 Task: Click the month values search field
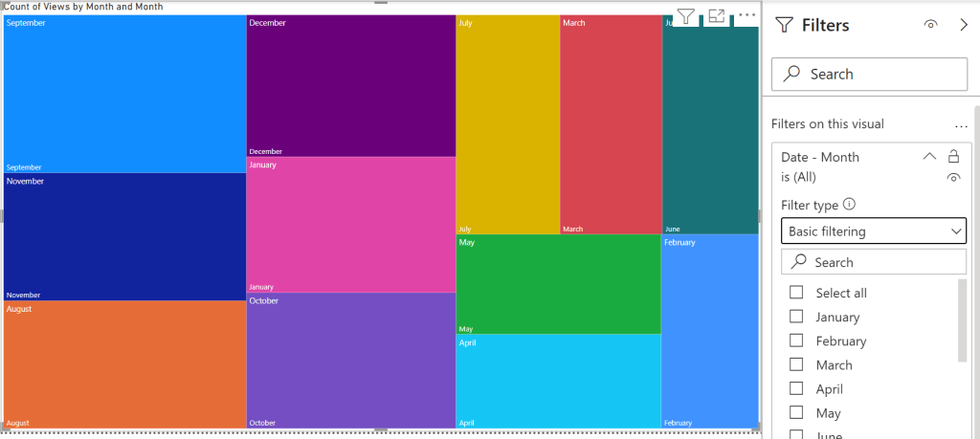coord(874,262)
